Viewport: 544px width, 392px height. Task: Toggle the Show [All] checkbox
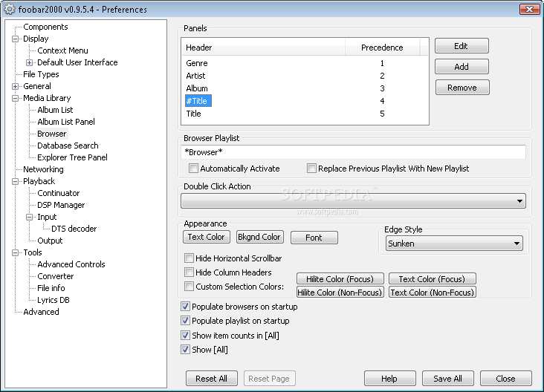[x=185, y=350]
